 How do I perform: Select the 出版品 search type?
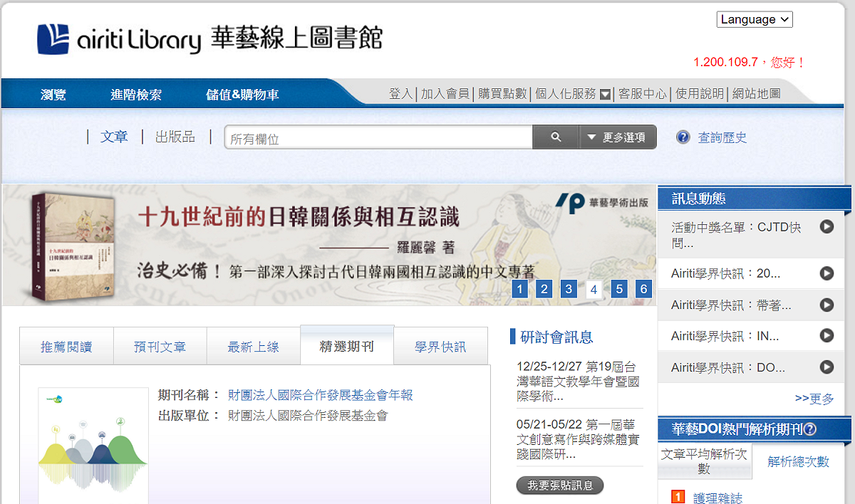click(175, 137)
